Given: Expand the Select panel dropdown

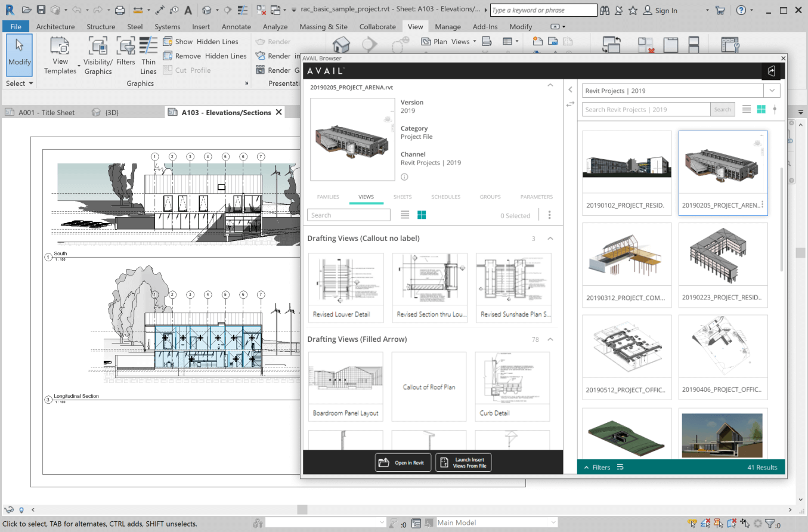Looking at the screenshot, I should 19,83.
